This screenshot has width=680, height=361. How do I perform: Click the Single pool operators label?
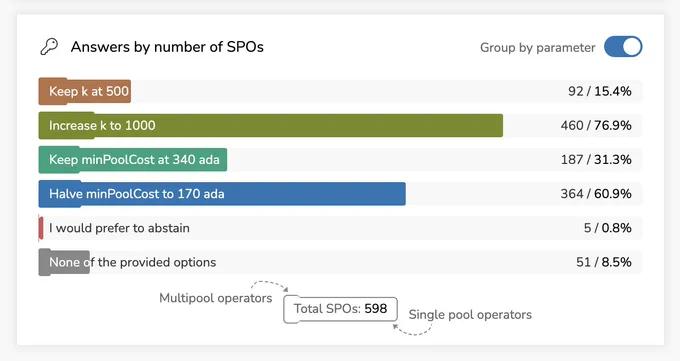point(470,315)
